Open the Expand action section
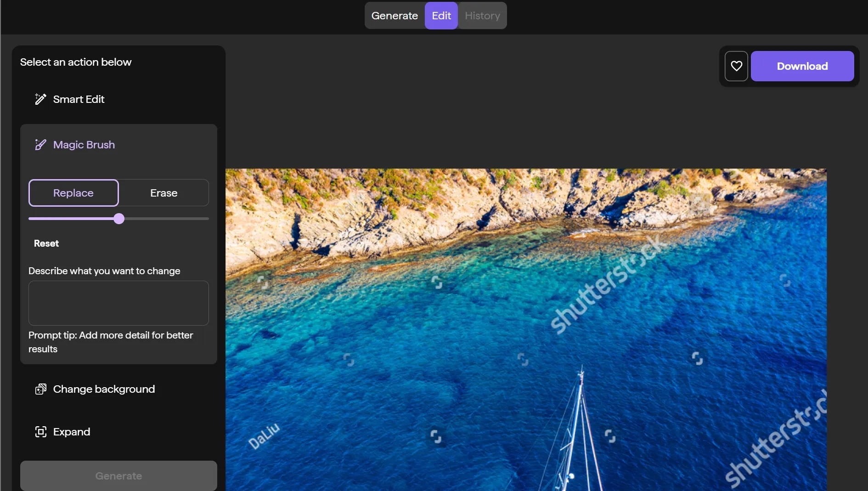Viewport: 868px width, 491px height. (x=118, y=432)
